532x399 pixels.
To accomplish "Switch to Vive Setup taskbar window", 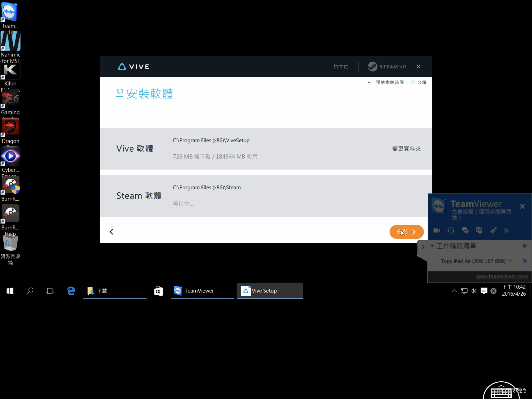I will (270, 291).
